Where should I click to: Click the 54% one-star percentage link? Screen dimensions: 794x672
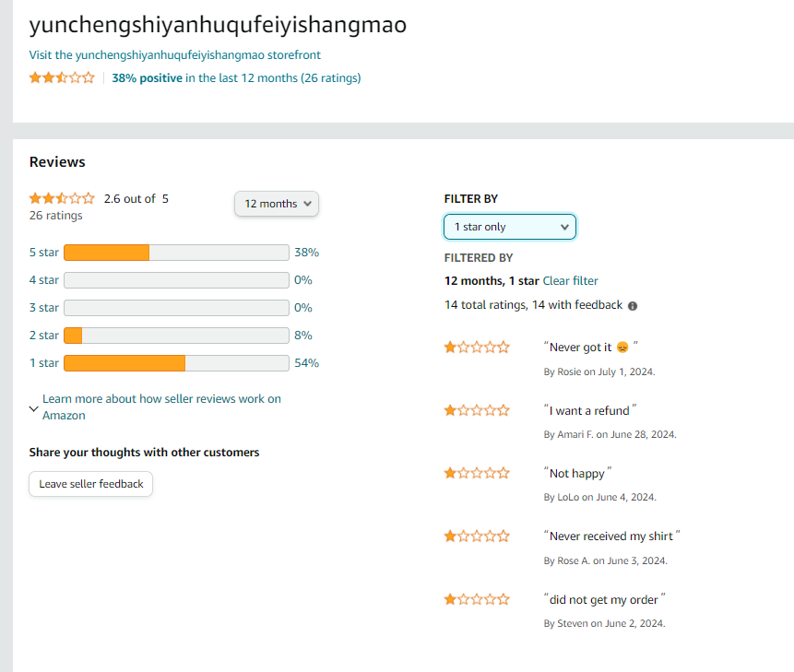click(306, 363)
